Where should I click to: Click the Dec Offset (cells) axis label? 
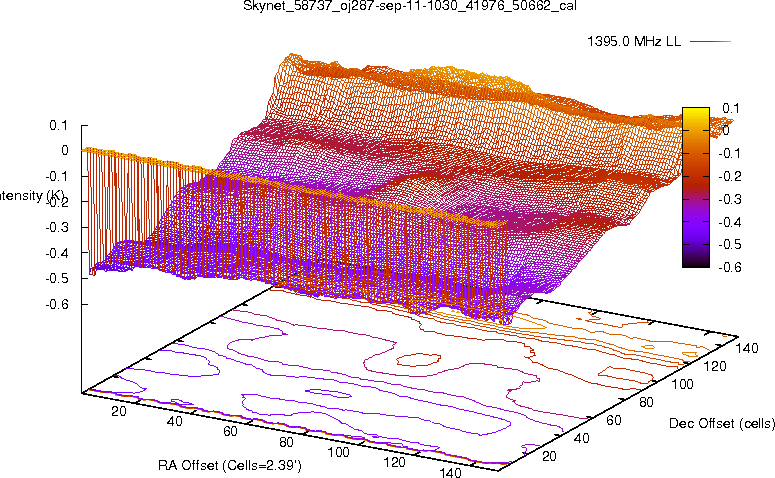722,423
